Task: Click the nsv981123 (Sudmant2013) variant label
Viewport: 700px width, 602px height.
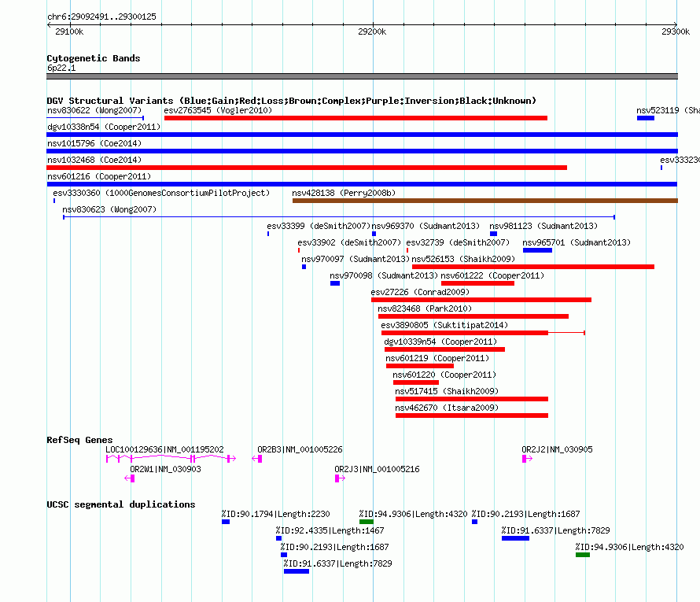Action: coord(543,226)
